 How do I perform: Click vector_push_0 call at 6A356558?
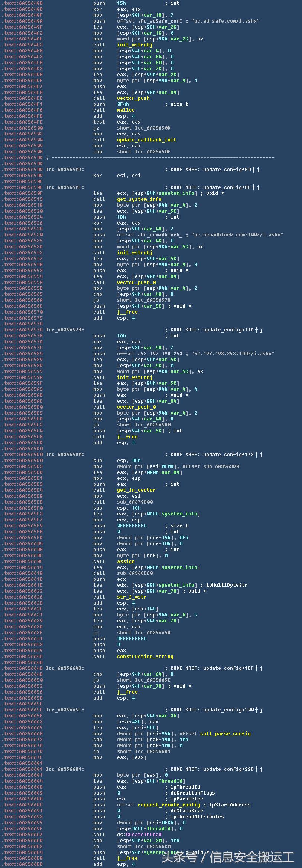coord(136,282)
